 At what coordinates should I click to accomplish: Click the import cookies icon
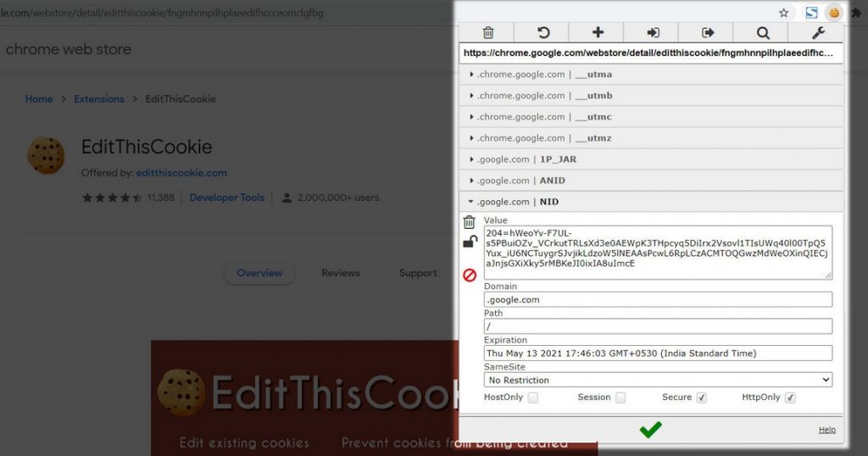(x=653, y=32)
